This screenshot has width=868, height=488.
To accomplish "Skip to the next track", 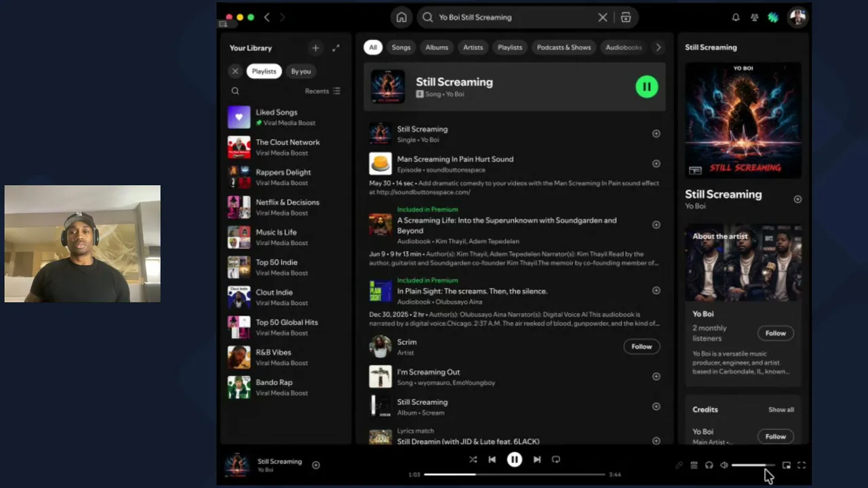I will (x=537, y=460).
